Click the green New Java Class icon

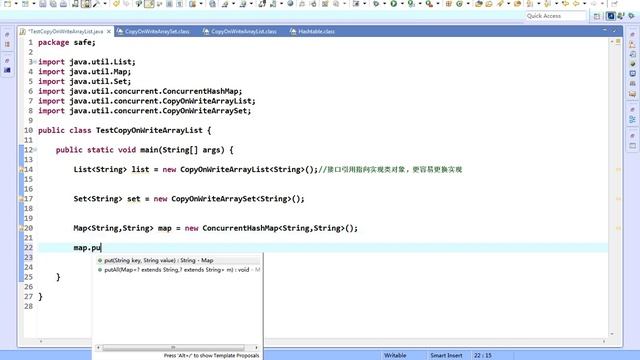click(459, 4)
